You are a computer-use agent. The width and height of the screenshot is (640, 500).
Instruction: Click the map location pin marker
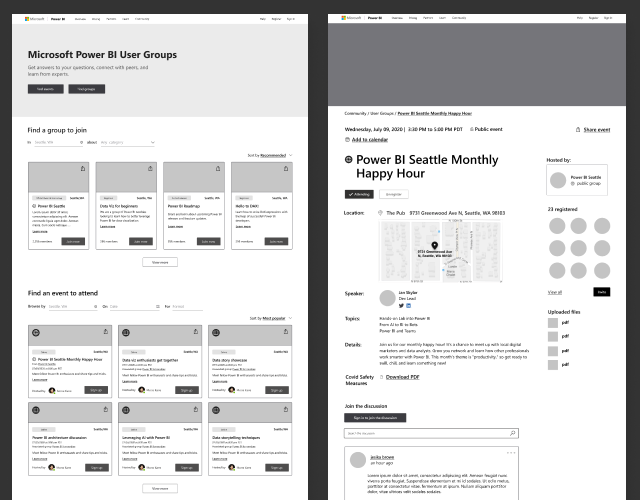pyautogui.click(x=434, y=246)
